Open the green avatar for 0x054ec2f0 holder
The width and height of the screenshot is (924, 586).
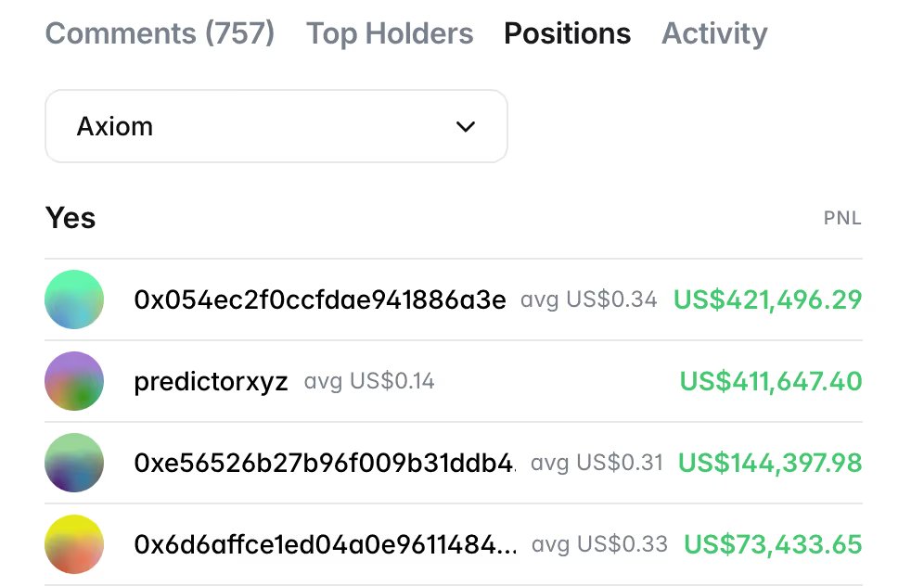73,299
